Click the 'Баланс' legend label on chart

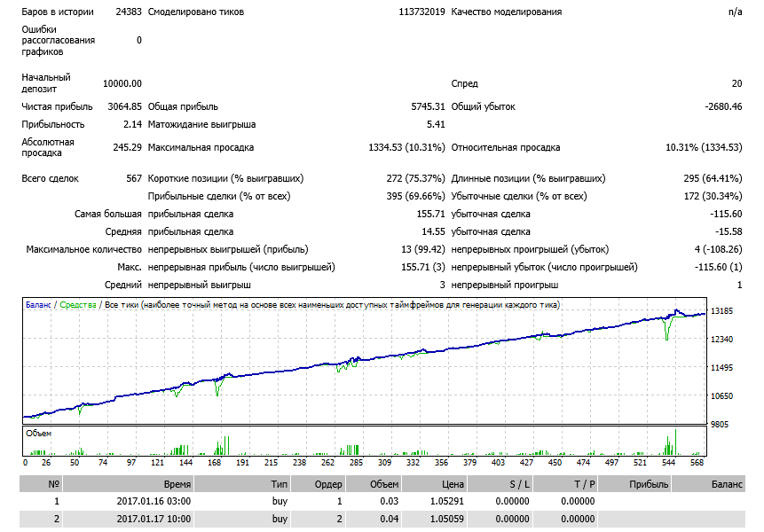38,305
